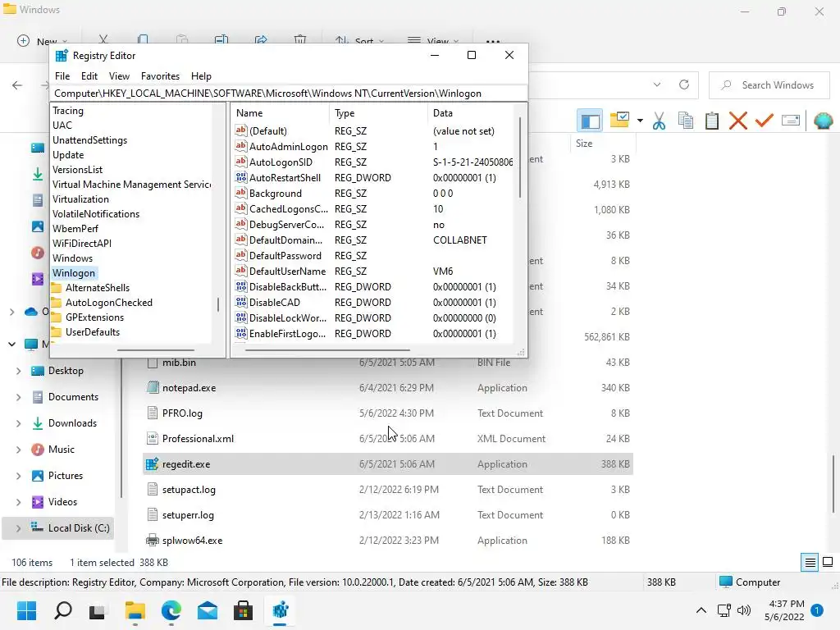Expand Desktop in navigation pane
The width and height of the screenshot is (840, 630).
coord(19,371)
